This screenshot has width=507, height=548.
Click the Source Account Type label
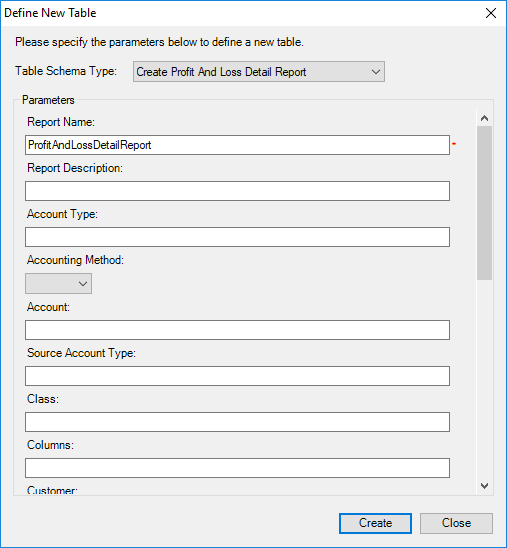[x=81, y=353]
